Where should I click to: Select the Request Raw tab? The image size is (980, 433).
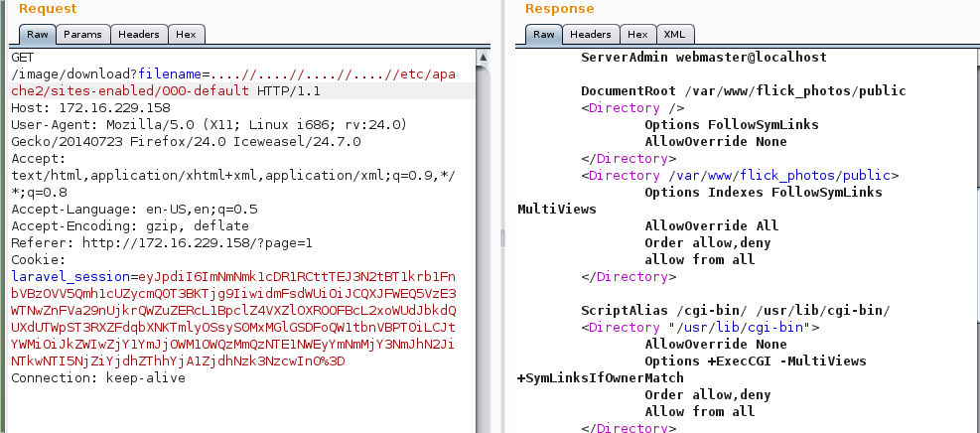point(38,35)
